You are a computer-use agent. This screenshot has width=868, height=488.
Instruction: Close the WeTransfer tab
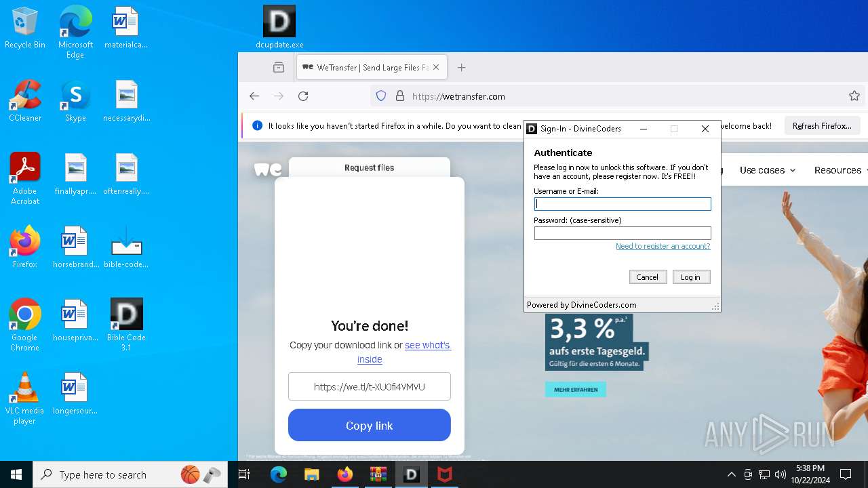click(x=436, y=67)
